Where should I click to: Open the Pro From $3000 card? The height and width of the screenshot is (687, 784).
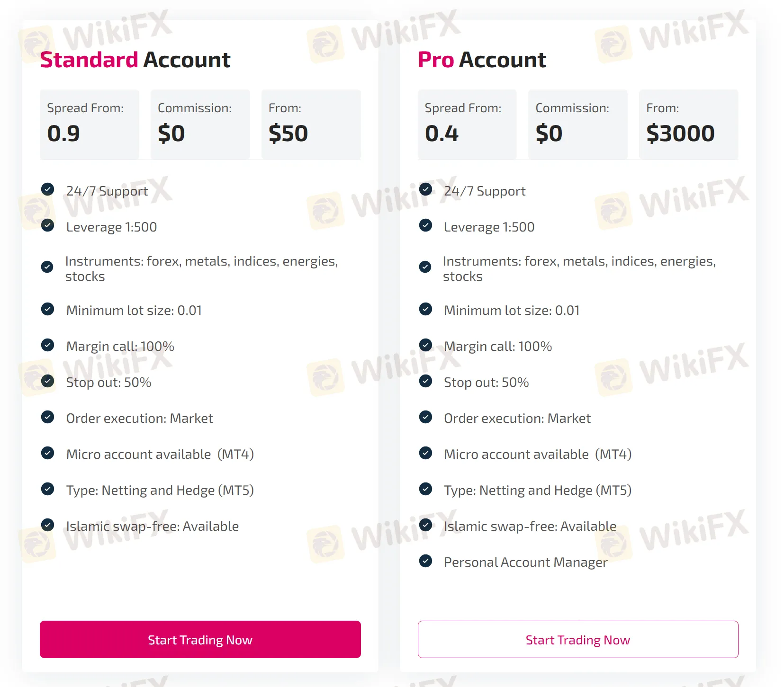(x=688, y=124)
